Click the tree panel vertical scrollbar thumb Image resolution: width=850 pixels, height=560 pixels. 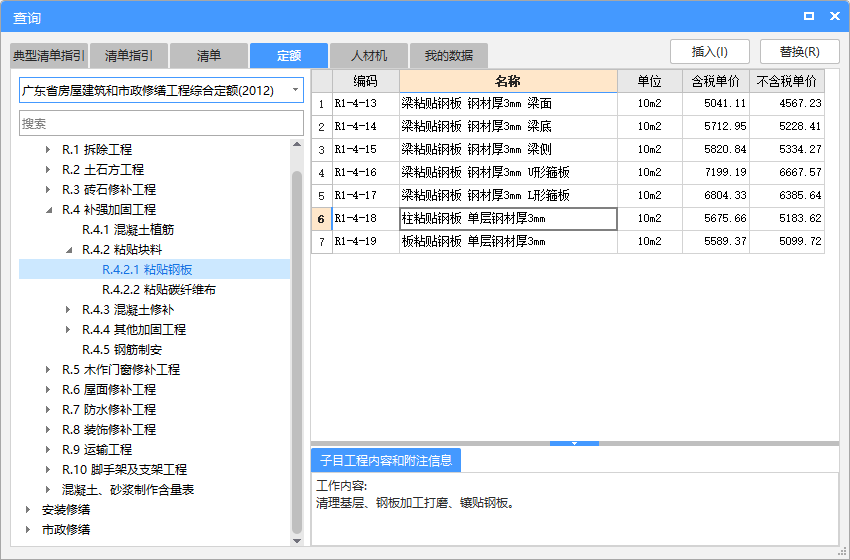[x=297, y=352]
